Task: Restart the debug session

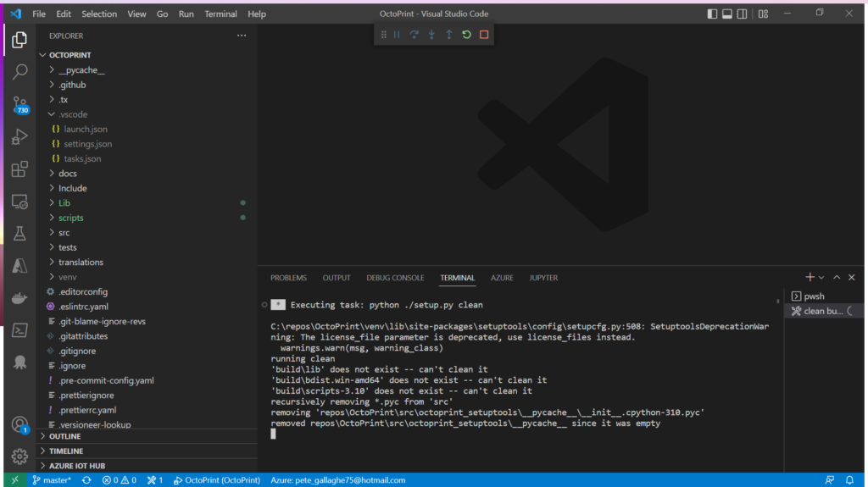Action: 467,35
